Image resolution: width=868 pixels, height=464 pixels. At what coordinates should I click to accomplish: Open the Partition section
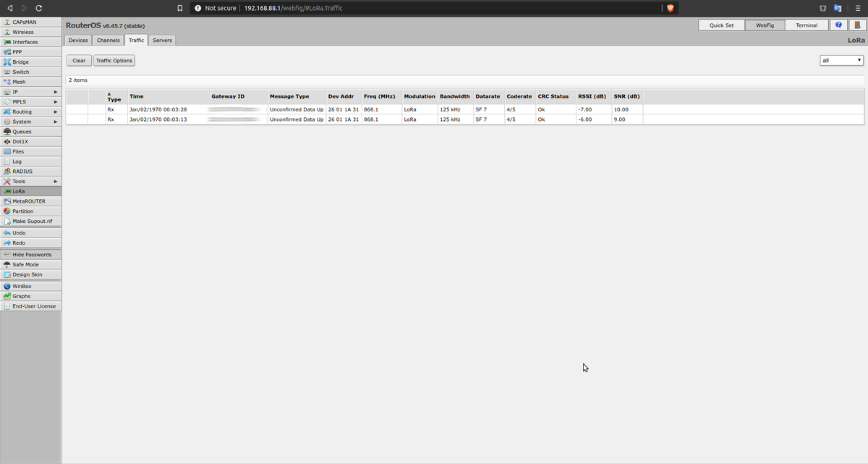pos(31,211)
